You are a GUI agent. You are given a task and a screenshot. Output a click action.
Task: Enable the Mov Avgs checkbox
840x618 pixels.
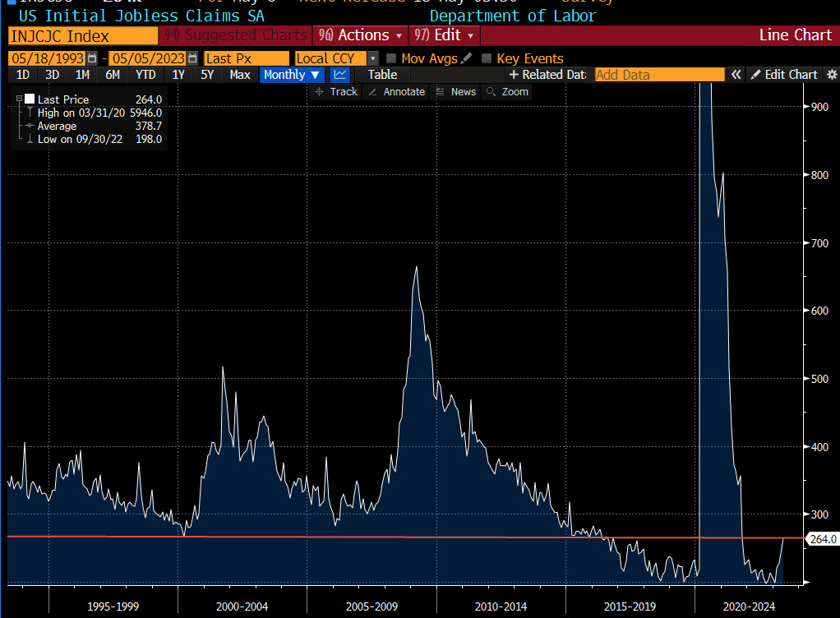coord(391,58)
